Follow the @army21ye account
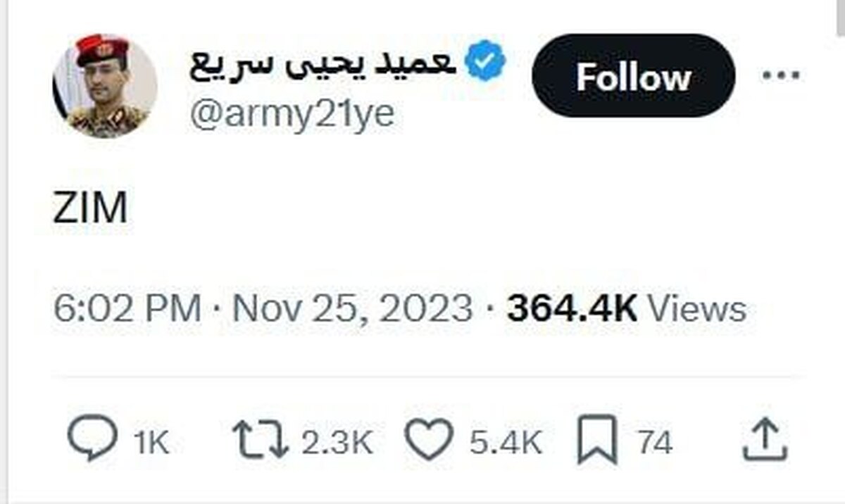This screenshot has height=504, width=845. click(x=633, y=76)
